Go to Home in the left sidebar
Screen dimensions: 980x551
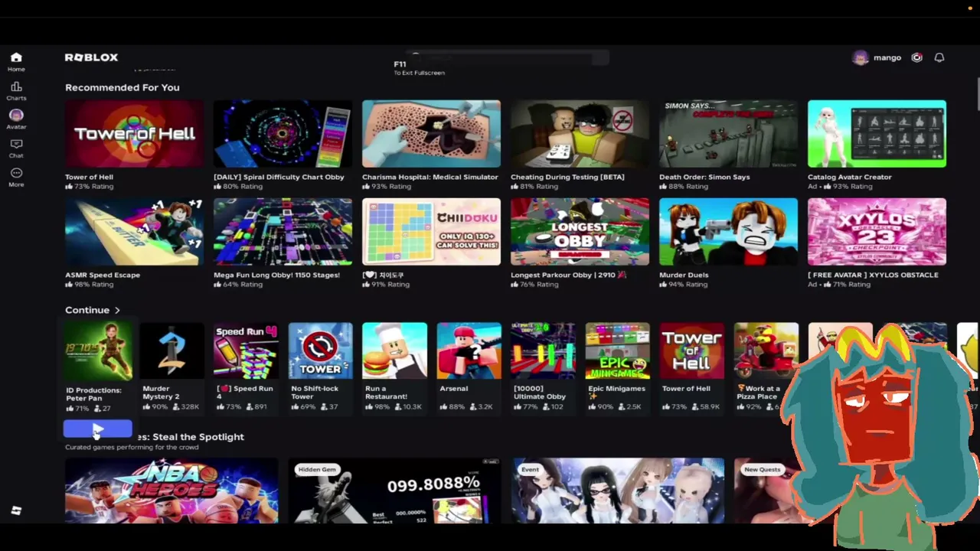pos(16,61)
